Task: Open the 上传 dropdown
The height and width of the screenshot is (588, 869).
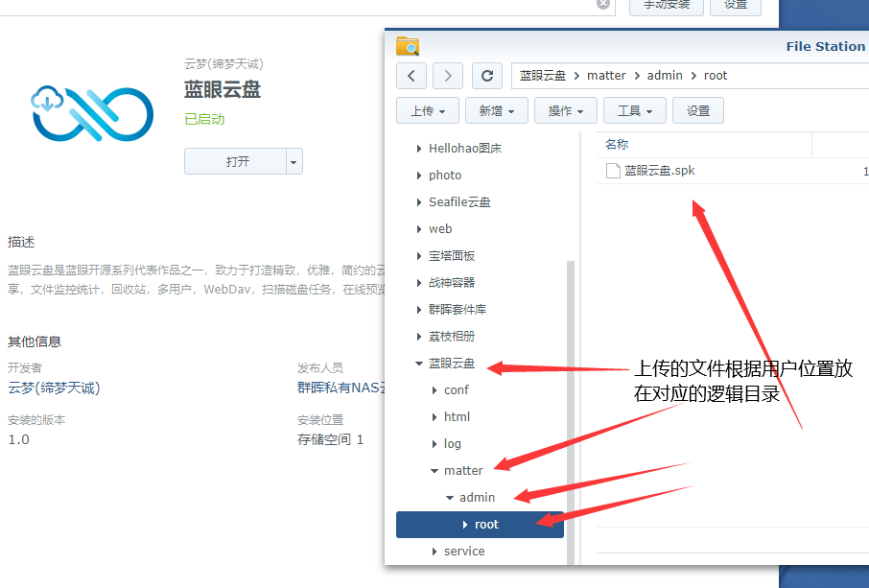Action: pos(427,109)
